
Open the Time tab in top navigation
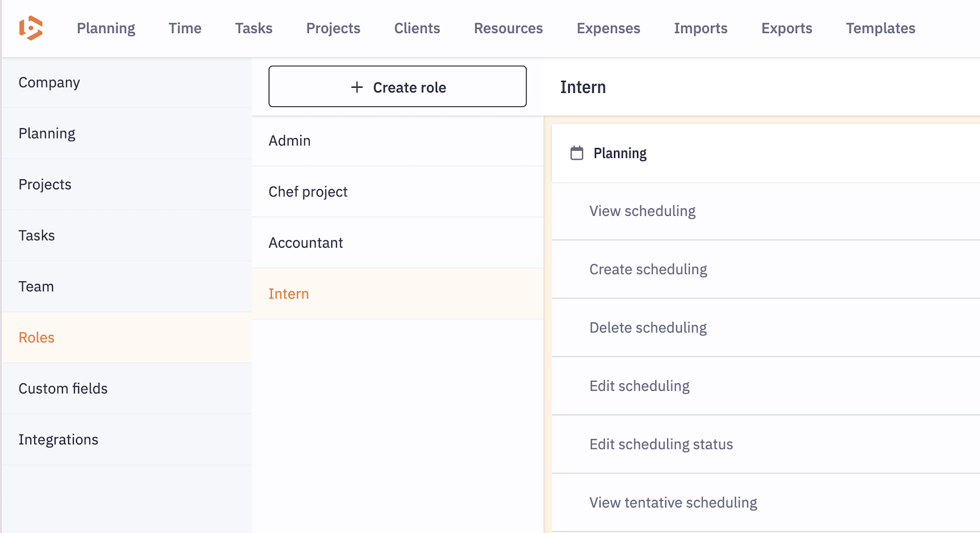click(x=185, y=28)
